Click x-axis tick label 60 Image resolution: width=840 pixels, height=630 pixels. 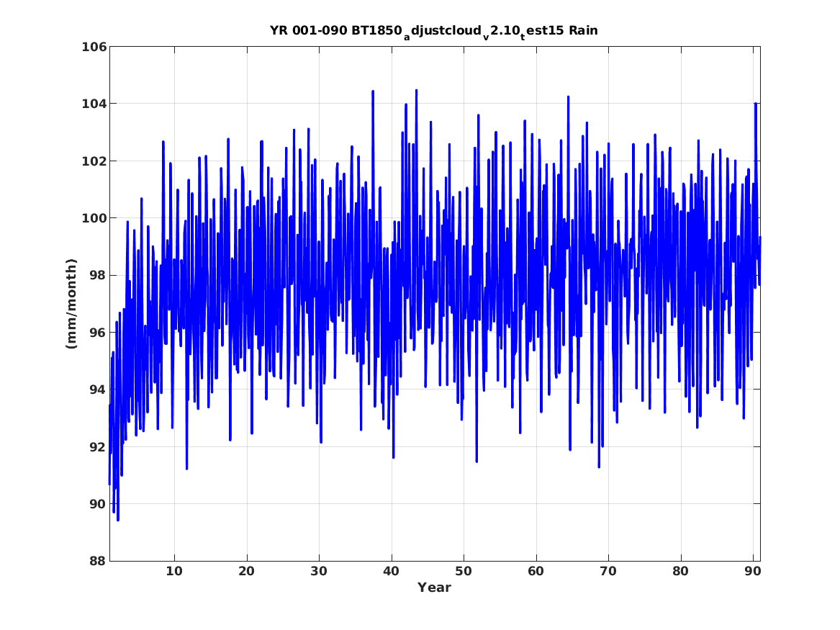536,571
